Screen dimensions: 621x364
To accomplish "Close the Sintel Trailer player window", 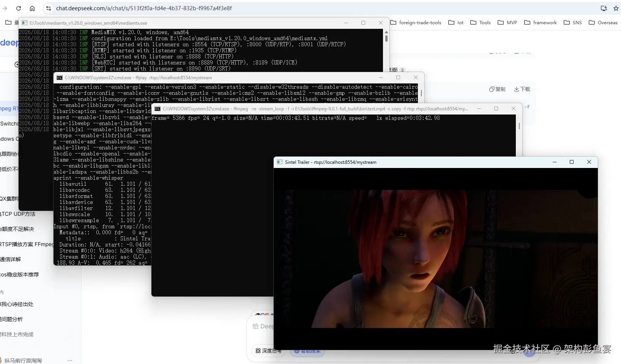I will click(589, 162).
